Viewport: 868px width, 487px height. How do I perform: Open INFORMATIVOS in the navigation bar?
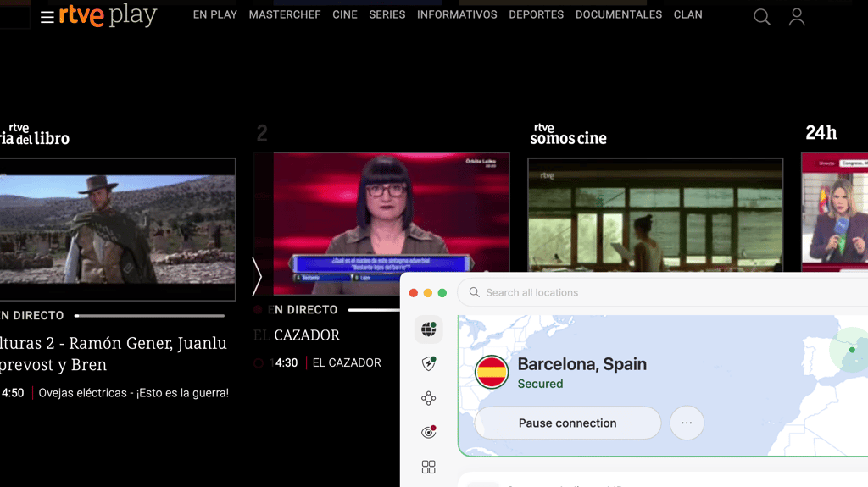coord(457,15)
